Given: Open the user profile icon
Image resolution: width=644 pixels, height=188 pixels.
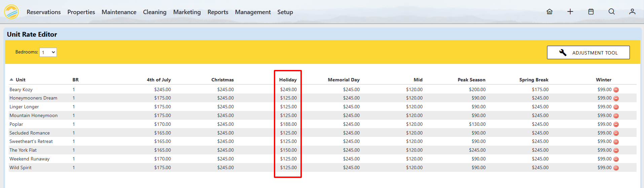Looking at the screenshot, I should 632,12.
